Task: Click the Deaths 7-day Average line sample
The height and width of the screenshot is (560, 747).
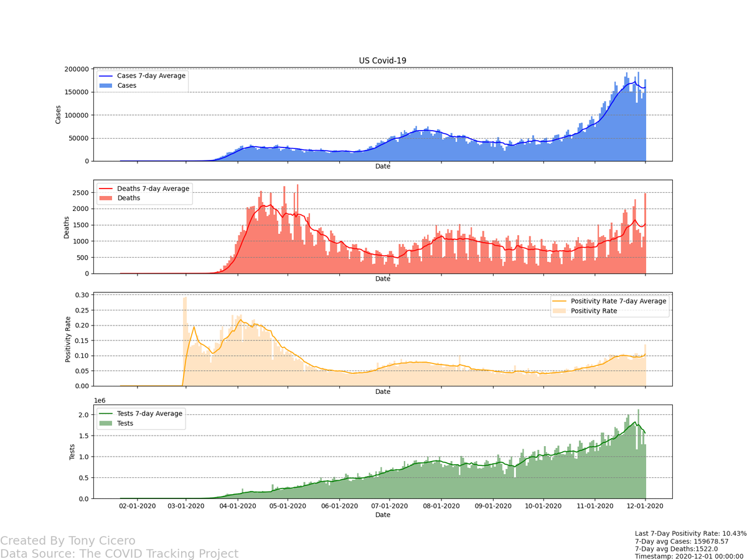Action: point(107,188)
